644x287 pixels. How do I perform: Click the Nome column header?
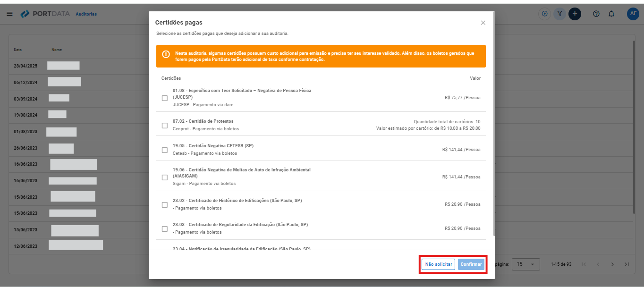(x=57, y=50)
